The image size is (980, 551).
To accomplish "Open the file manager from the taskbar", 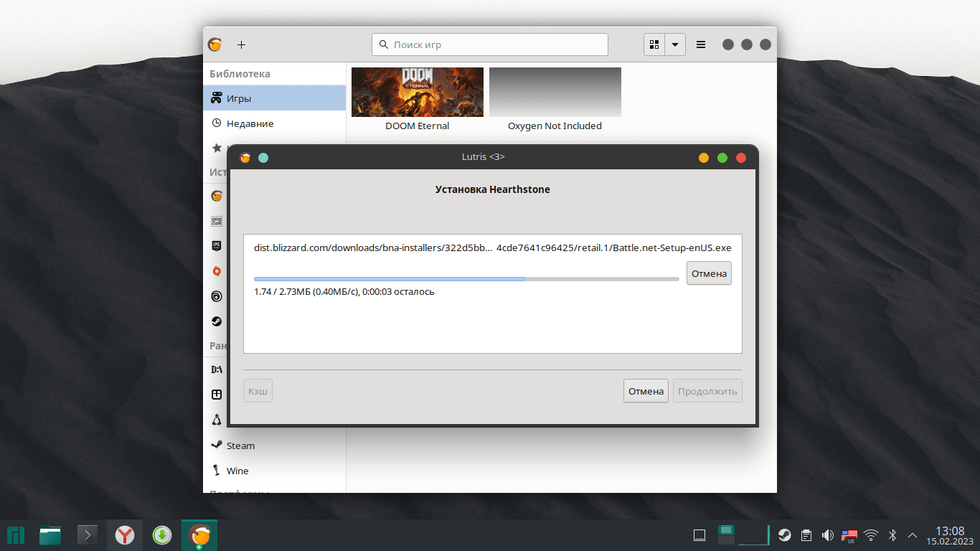I will click(50, 535).
